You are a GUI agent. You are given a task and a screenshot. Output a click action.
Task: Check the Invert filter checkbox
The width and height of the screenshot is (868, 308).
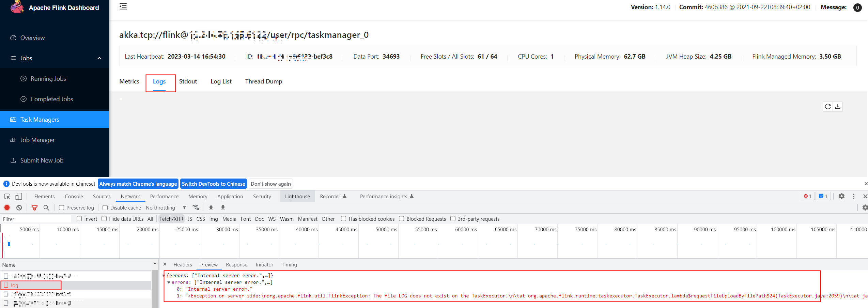point(79,219)
